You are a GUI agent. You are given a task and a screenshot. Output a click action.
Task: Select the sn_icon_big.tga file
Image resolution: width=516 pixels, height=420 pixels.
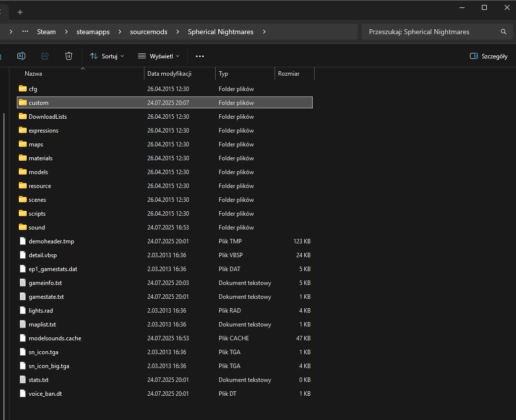tap(48, 366)
